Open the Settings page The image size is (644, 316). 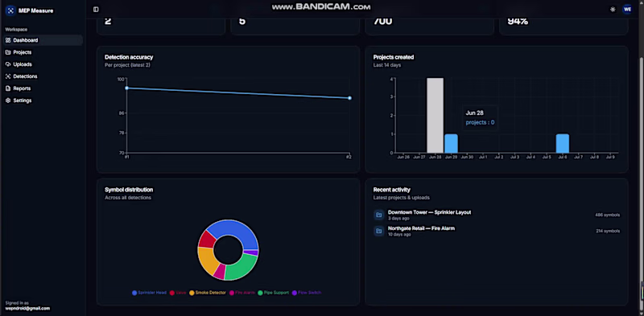pos(43,101)
